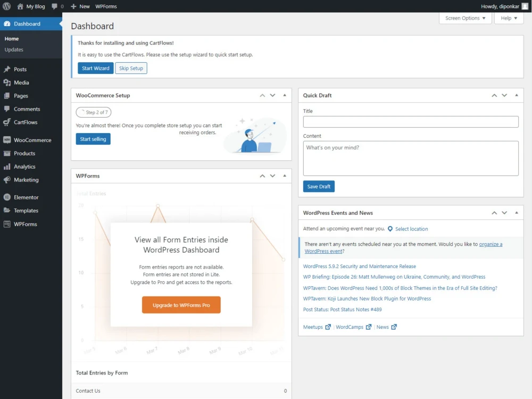Click the Templates folder icon
The width and height of the screenshot is (532, 399).
click(7, 210)
